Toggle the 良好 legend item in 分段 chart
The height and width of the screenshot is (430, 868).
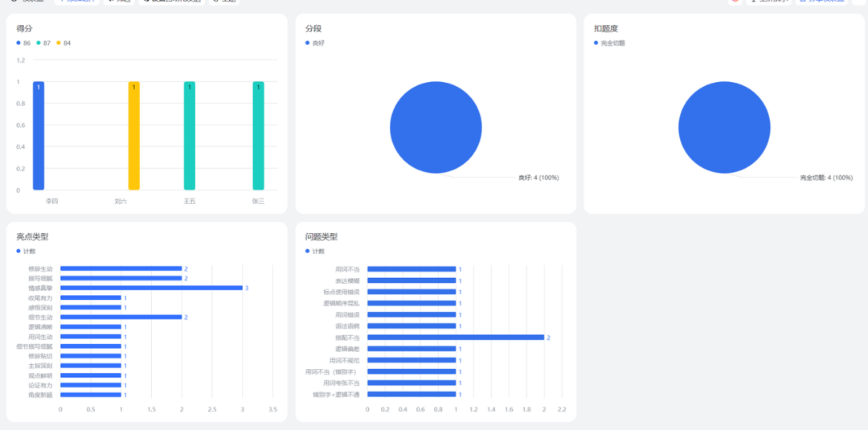coord(315,43)
